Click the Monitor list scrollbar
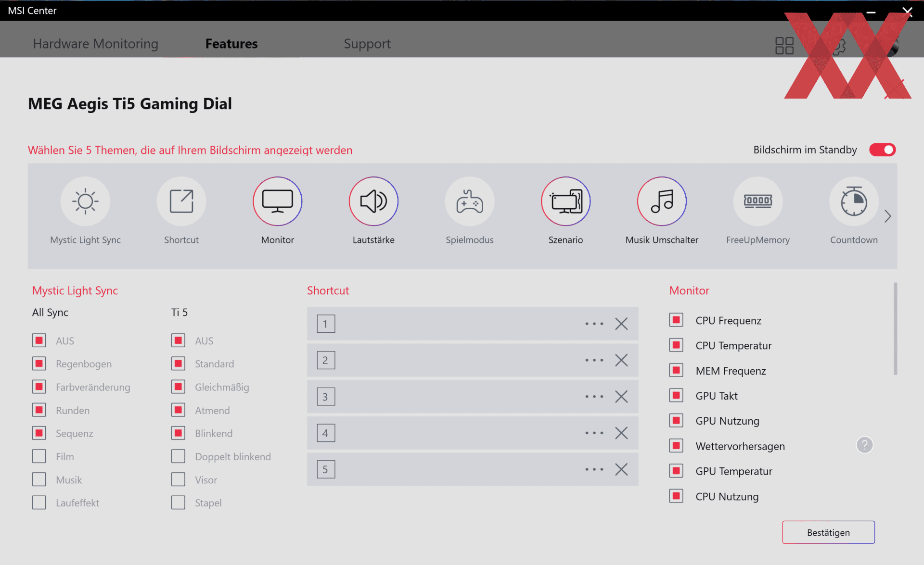 pos(895,328)
